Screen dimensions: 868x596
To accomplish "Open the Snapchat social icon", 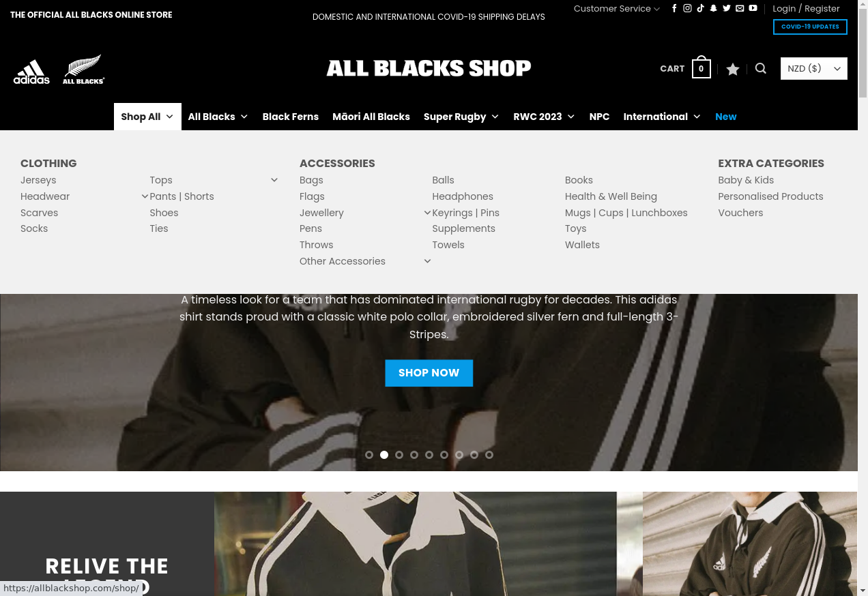I will click(x=714, y=8).
